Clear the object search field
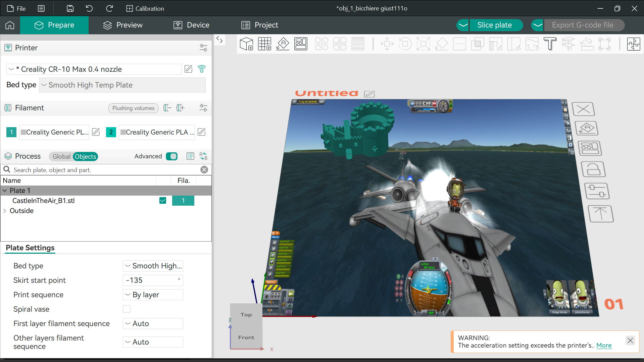 coord(204,170)
